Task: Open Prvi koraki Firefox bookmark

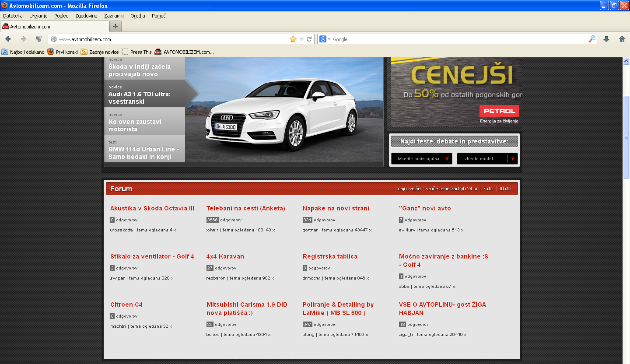Action: tap(63, 52)
